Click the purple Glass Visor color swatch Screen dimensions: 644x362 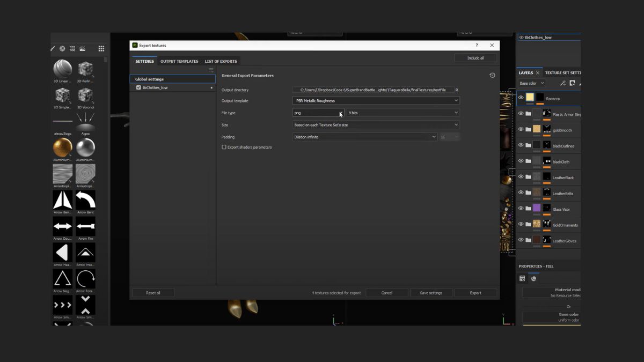pyautogui.click(x=537, y=208)
